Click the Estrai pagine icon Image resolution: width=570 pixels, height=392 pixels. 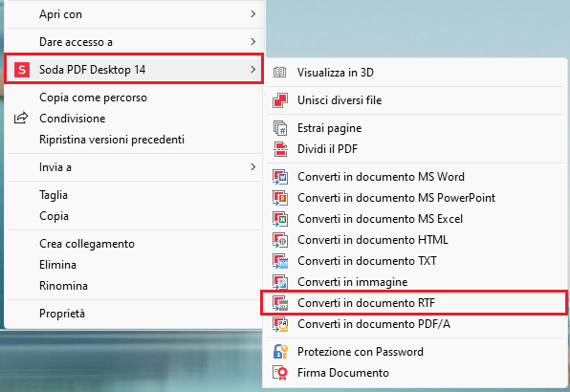(280, 128)
